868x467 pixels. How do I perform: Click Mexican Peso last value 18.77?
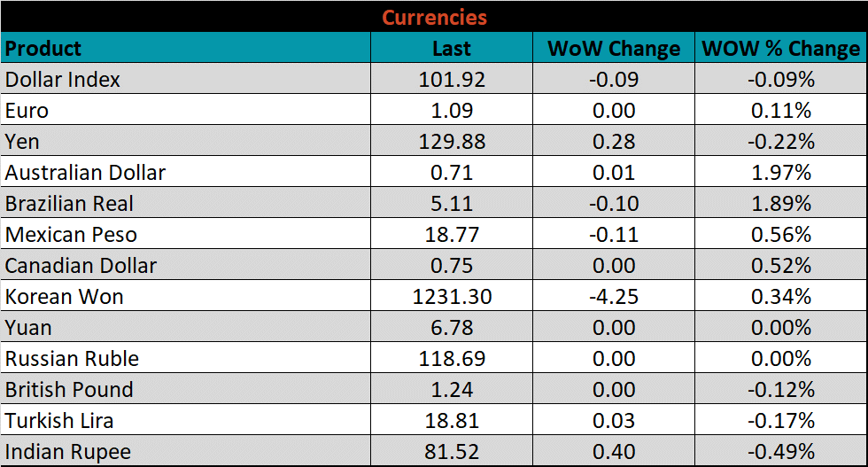click(x=452, y=235)
